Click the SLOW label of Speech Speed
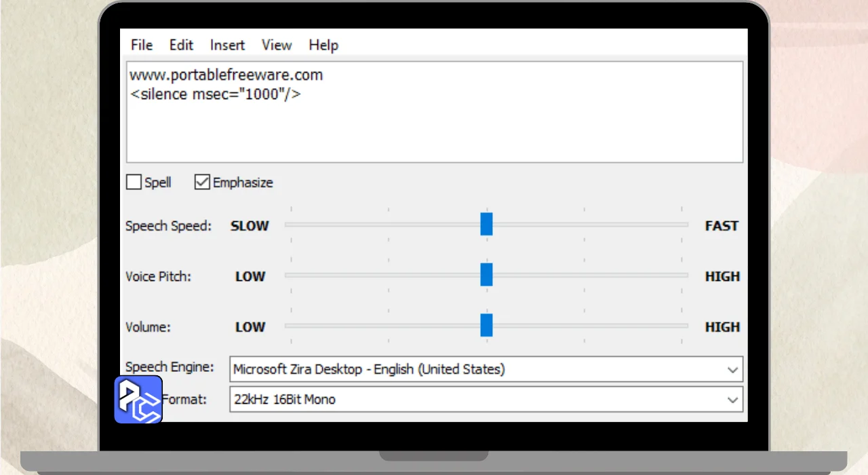This screenshot has width=868, height=475. [x=250, y=226]
